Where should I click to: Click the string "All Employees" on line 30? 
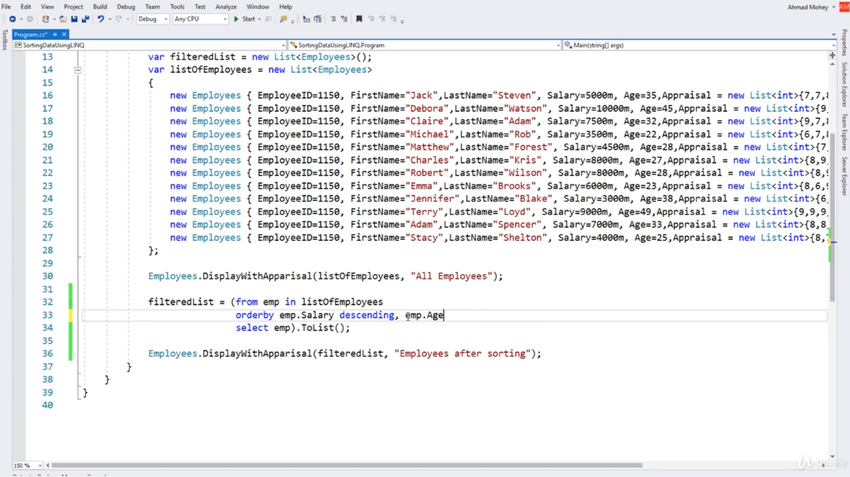pyautogui.click(x=452, y=276)
